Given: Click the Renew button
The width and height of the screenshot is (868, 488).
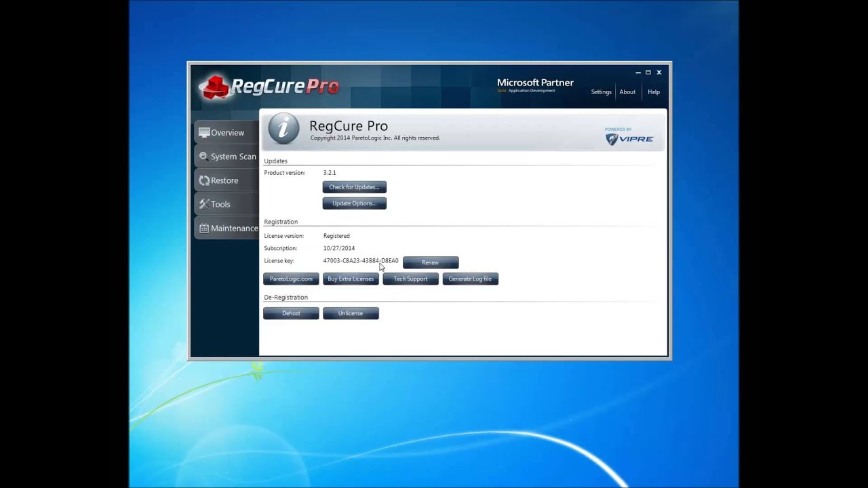Looking at the screenshot, I should 431,262.
